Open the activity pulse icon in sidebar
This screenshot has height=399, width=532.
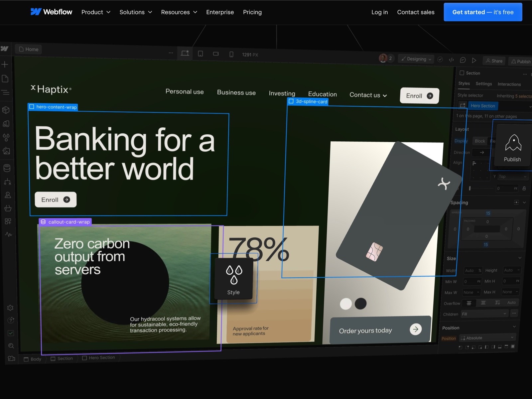point(9,234)
